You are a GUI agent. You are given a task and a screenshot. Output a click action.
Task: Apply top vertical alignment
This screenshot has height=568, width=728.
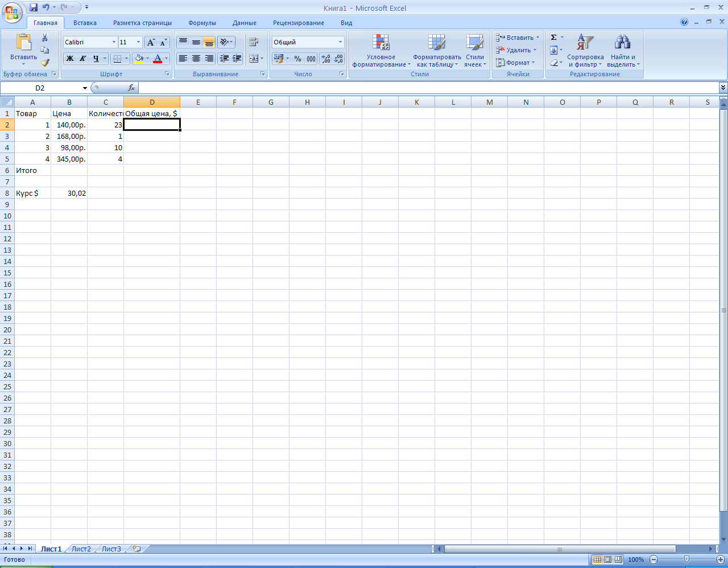tap(183, 42)
